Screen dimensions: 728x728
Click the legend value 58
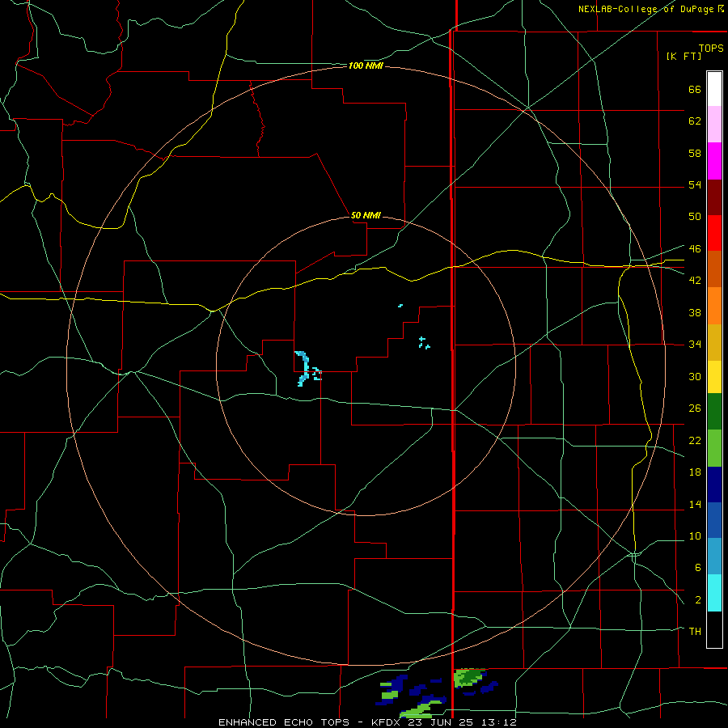tap(695, 153)
